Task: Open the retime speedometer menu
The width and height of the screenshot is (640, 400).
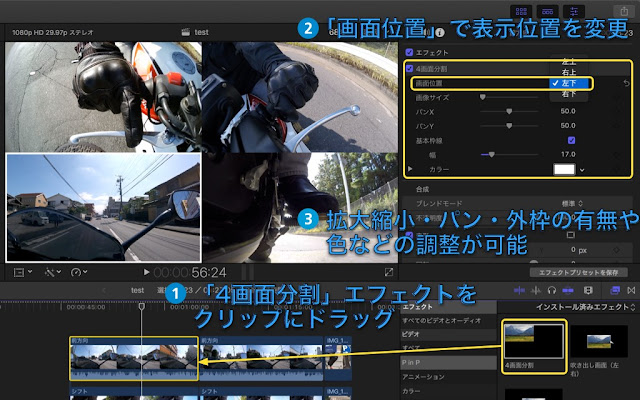Action: pos(79,272)
